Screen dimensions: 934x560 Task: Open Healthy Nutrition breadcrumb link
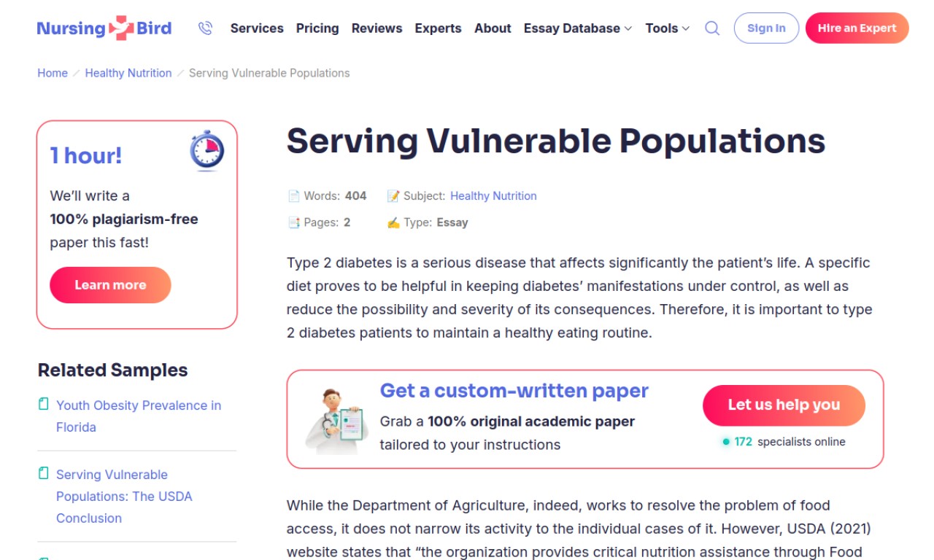click(128, 73)
